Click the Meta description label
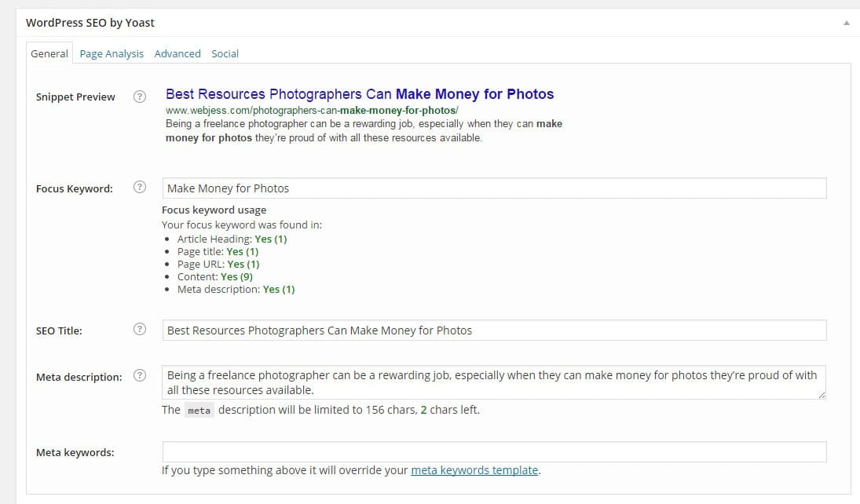 [79, 378]
